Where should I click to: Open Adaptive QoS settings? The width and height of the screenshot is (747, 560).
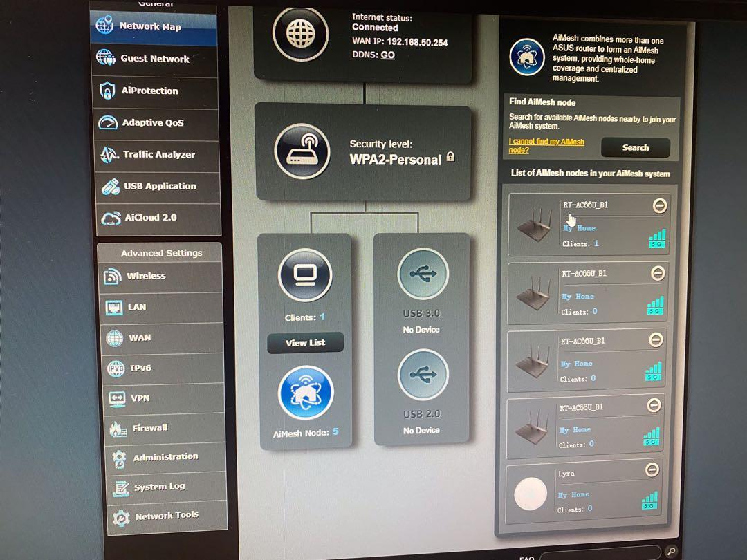[156, 123]
